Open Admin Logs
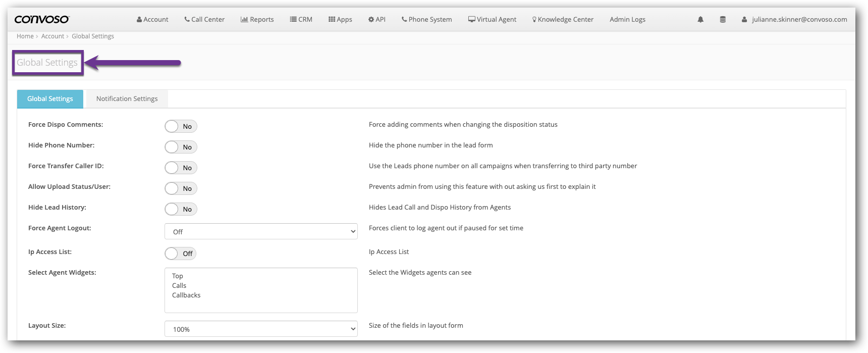The height and width of the screenshot is (353, 868). click(x=627, y=19)
